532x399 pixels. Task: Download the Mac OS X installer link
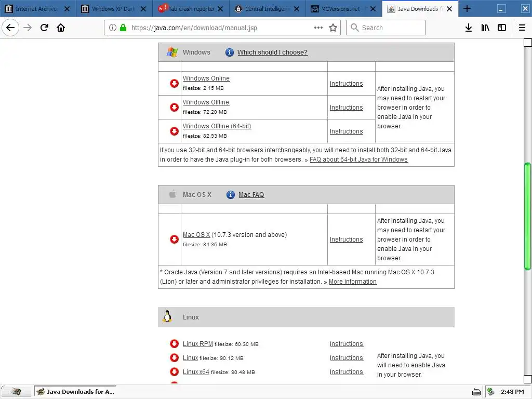[x=196, y=234]
